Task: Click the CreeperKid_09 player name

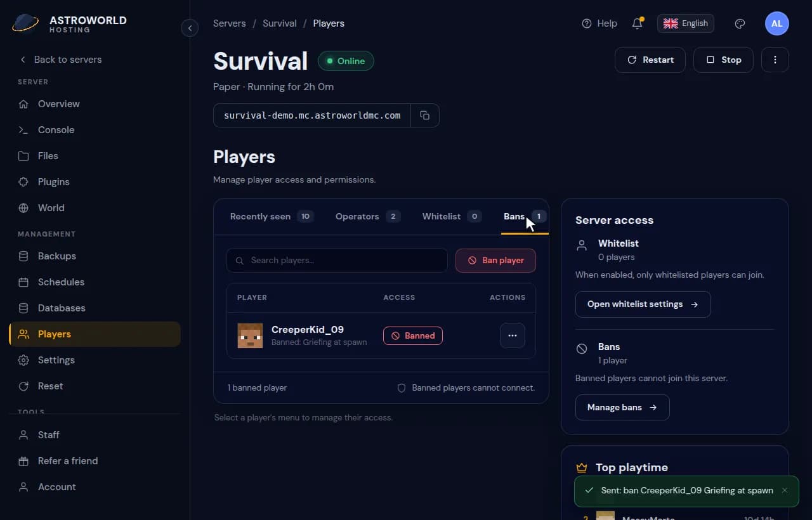Action: (308, 330)
